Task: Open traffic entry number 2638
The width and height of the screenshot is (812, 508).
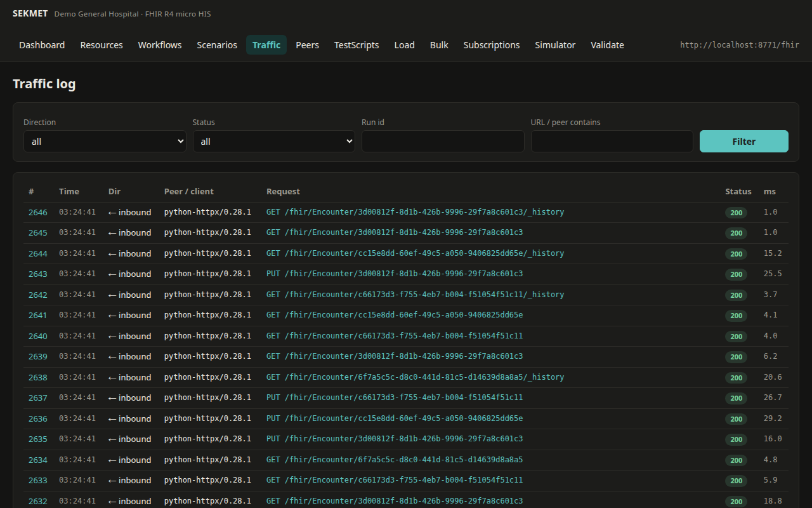Action: 38,377
